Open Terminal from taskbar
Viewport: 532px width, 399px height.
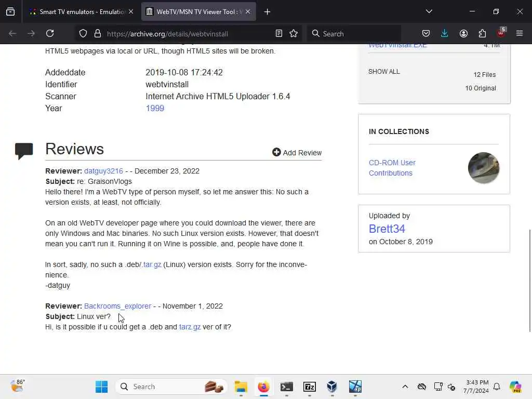click(287, 387)
